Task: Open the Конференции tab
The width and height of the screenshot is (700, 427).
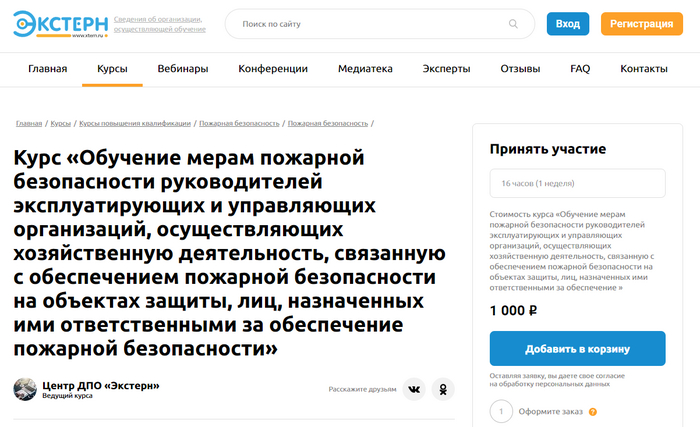Action: 273,69
